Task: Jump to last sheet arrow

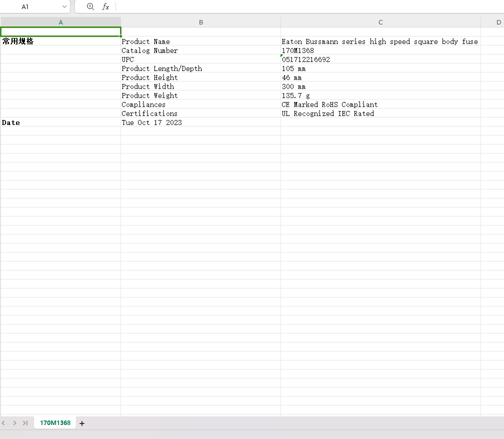Action: click(x=25, y=423)
